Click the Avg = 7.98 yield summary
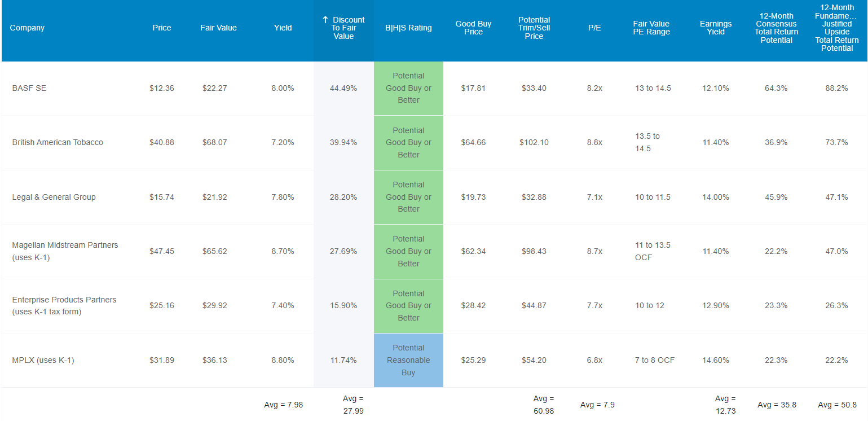The width and height of the screenshot is (868, 421). click(284, 405)
